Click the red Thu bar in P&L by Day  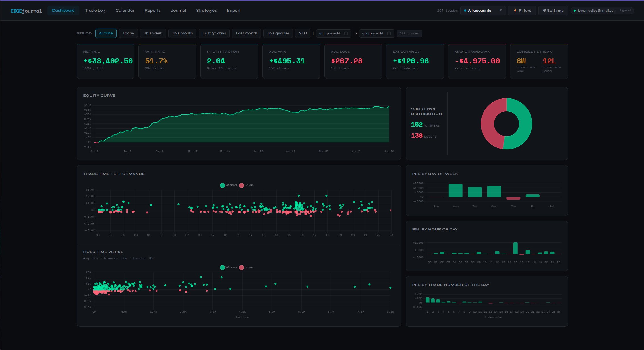point(513,198)
